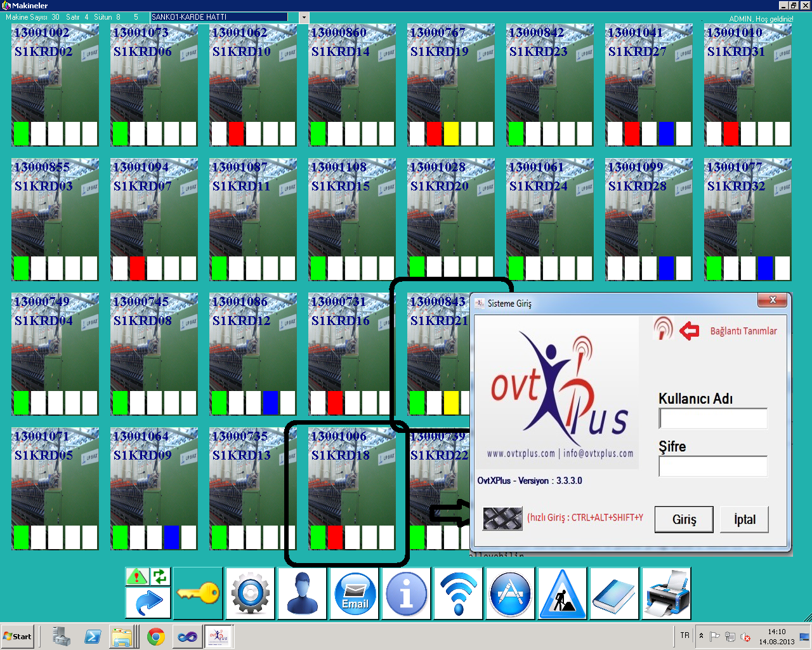Open the gear settings icon

[x=250, y=594]
